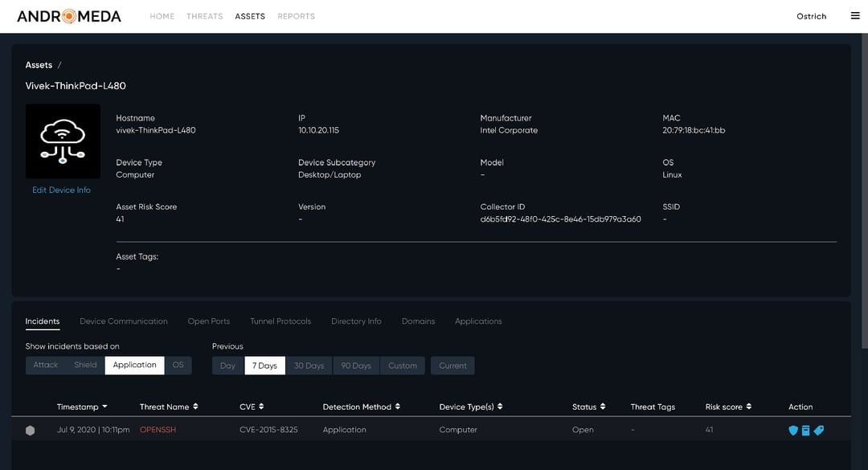Click the shield action icon for the OPENSSH incident
868x470 pixels.
coord(793,430)
